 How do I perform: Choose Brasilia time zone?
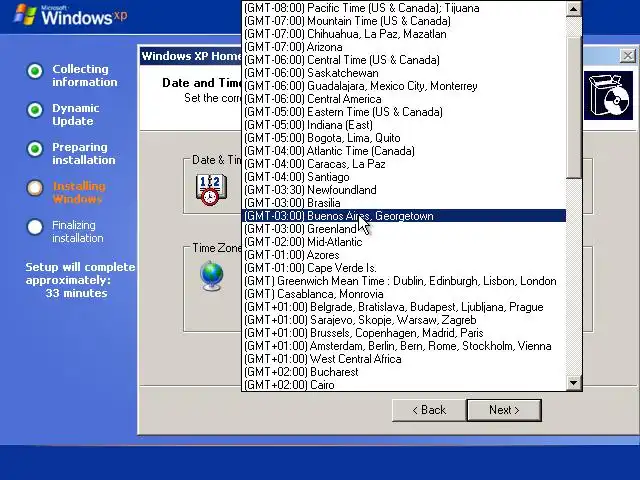click(404, 203)
